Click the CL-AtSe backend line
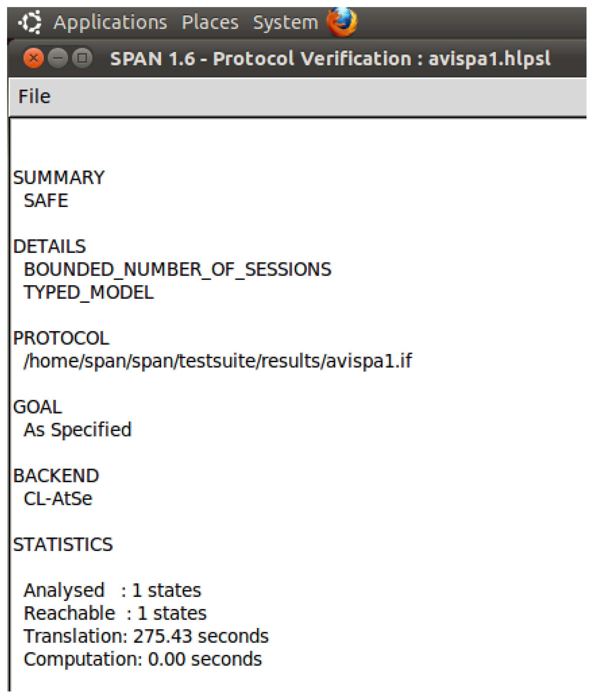This screenshot has height=700, width=593. [58, 499]
